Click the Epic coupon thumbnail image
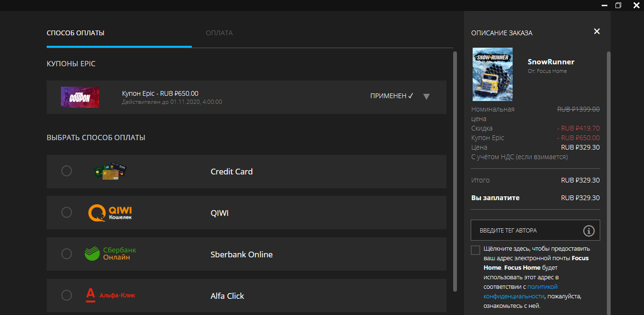 tap(80, 97)
